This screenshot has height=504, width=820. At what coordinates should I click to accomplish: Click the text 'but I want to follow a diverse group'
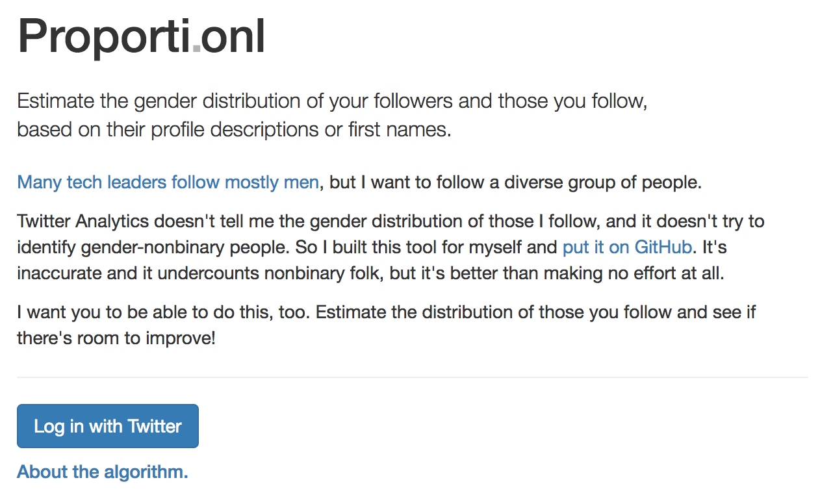pos(513,183)
